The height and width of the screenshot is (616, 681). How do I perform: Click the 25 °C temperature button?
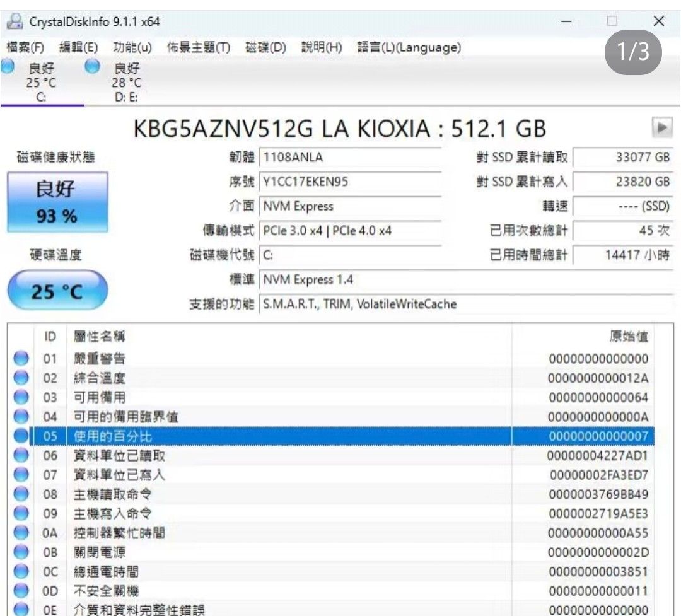point(57,290)
